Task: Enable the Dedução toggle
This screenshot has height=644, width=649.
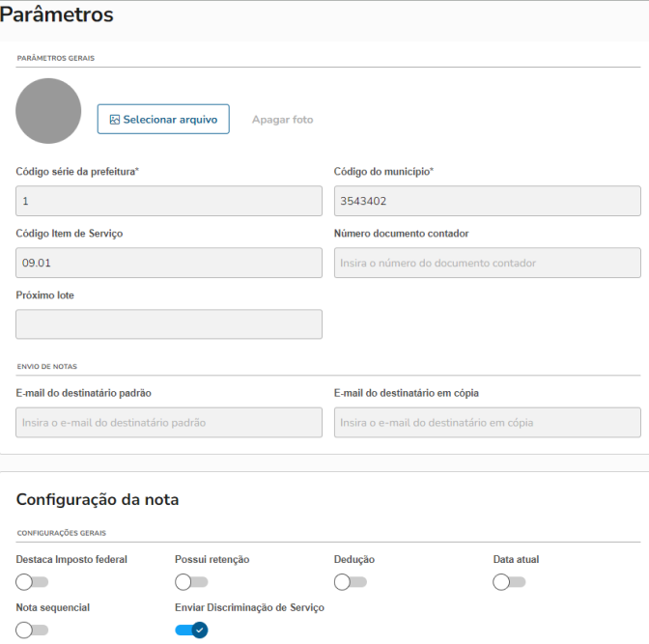Action: pos(350,581)
